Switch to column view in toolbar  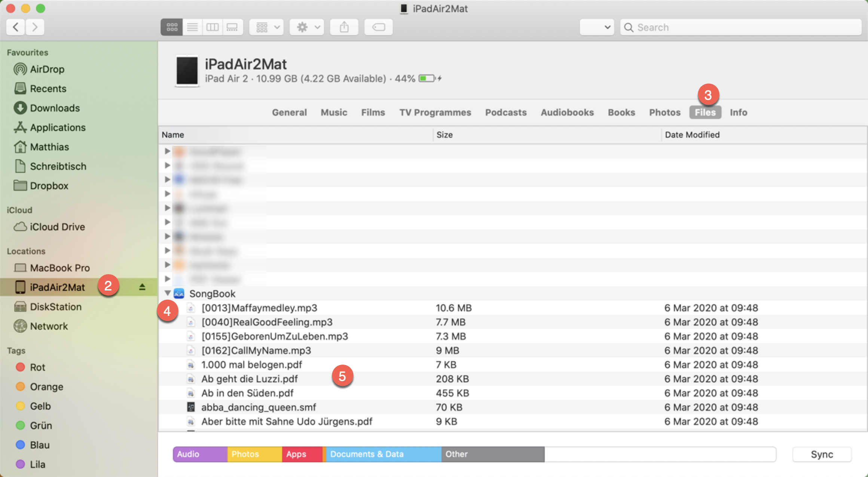213,27
